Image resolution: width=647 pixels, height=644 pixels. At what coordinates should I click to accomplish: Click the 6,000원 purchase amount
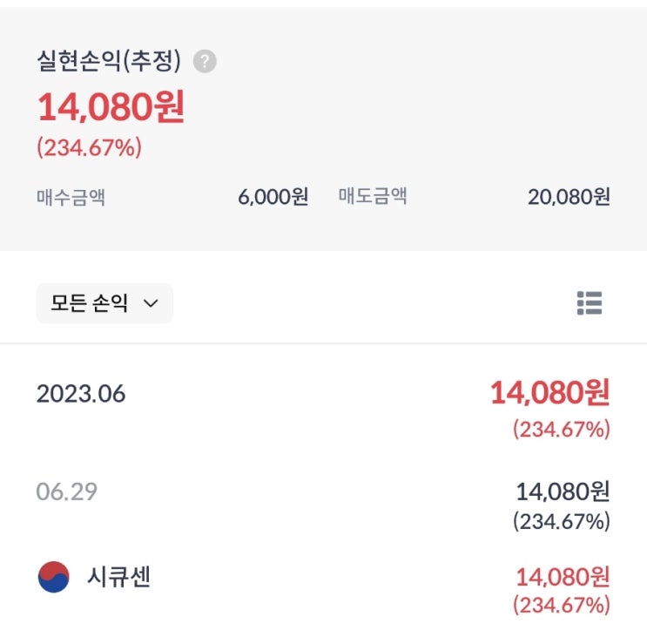273,196
